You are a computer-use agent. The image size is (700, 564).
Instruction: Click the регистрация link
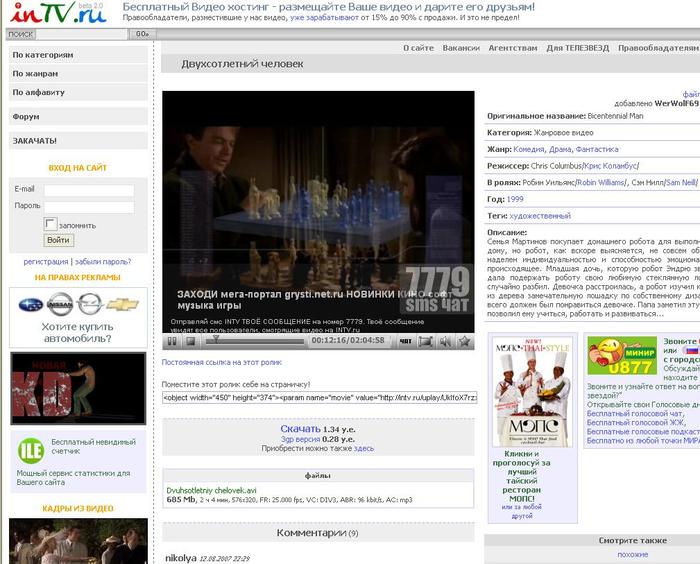(x=46, y=262)
